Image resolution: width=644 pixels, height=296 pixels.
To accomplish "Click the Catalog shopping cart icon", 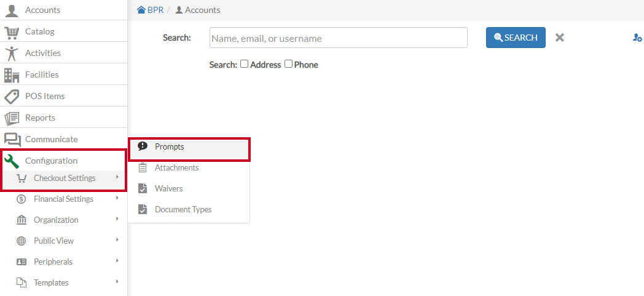I will (x=12, y=32).
